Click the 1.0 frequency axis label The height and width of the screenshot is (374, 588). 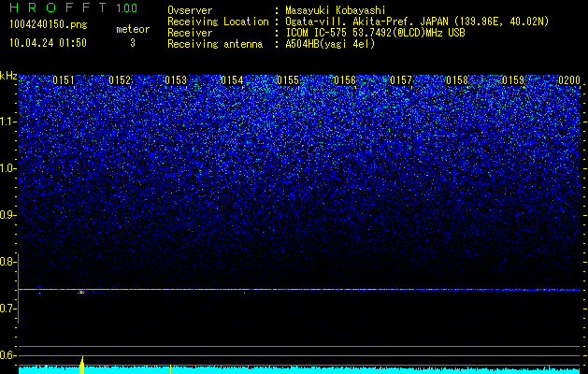(7, 169)
